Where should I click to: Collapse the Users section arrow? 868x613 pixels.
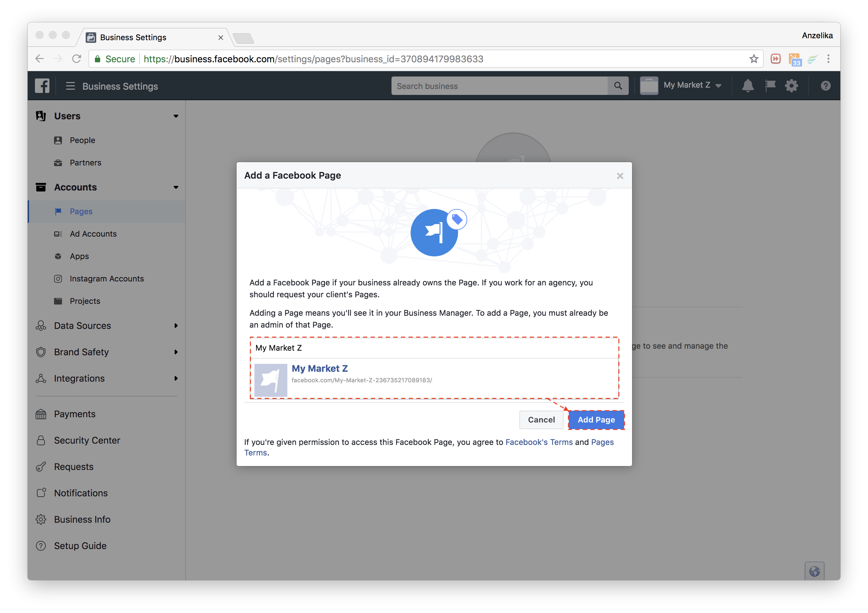coord(176,116)
